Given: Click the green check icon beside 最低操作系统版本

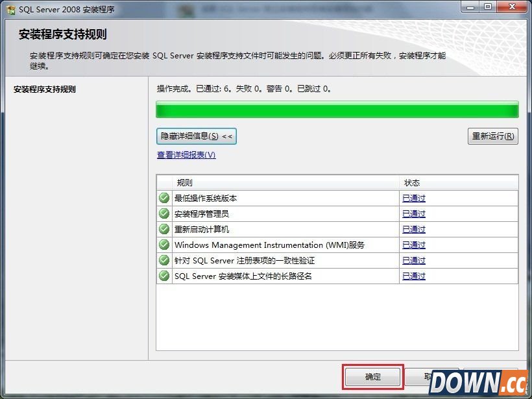Looking at the screenshot, I should [x=164, y=198].
